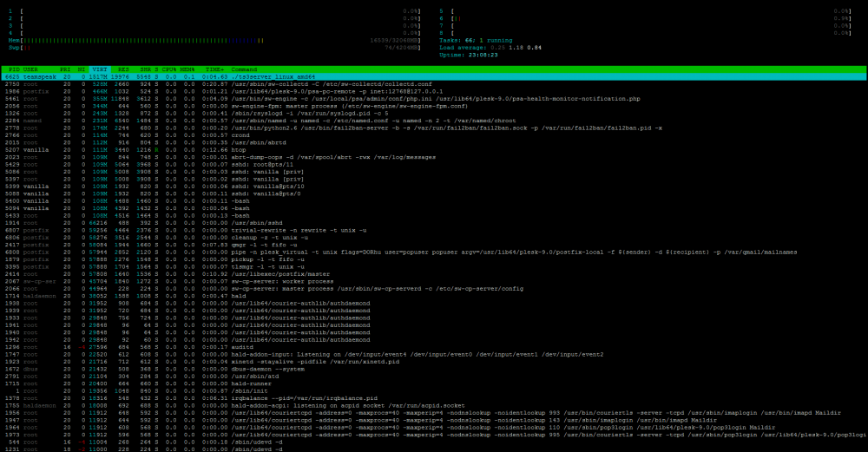
Task: Select the crond process row
Action: pyautogui.click(x=434, y=135)
